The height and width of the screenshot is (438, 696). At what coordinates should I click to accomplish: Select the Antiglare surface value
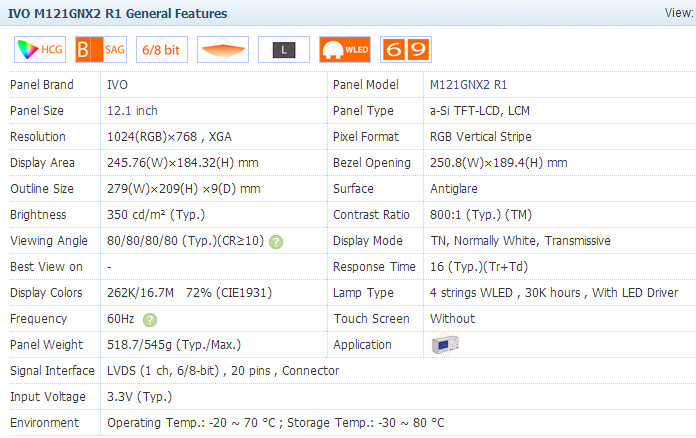point(454,189)
